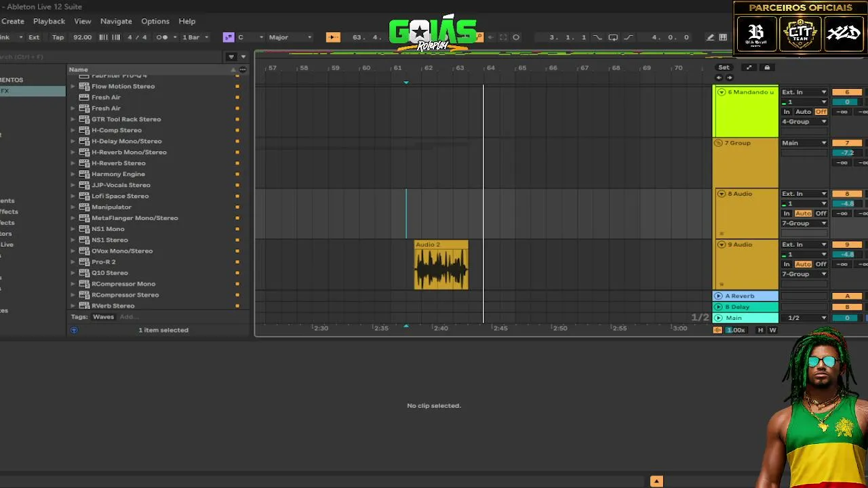Click the Tap tempo button
The height and width of the screenshot is (488, 868).
click(x=58, y=37)
